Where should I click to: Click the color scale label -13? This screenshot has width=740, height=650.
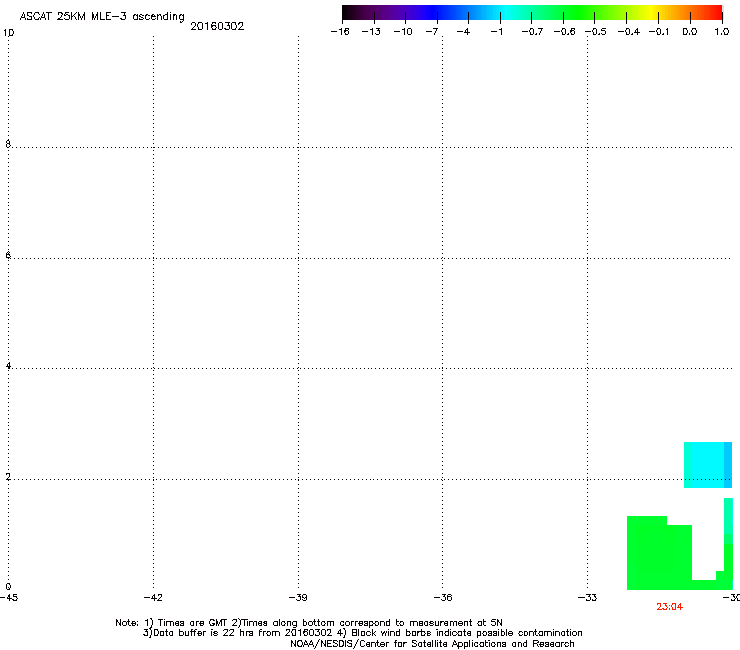tap(371, 32)
